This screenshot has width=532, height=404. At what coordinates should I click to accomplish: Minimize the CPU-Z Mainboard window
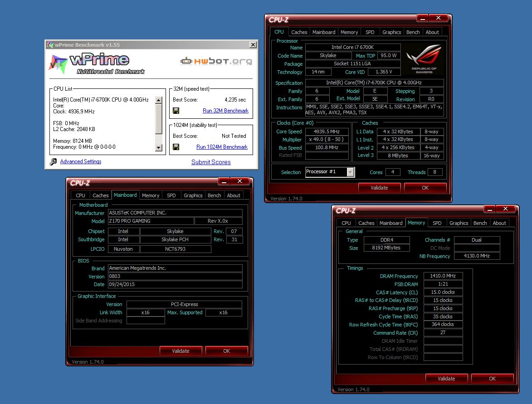coord(224,181)
